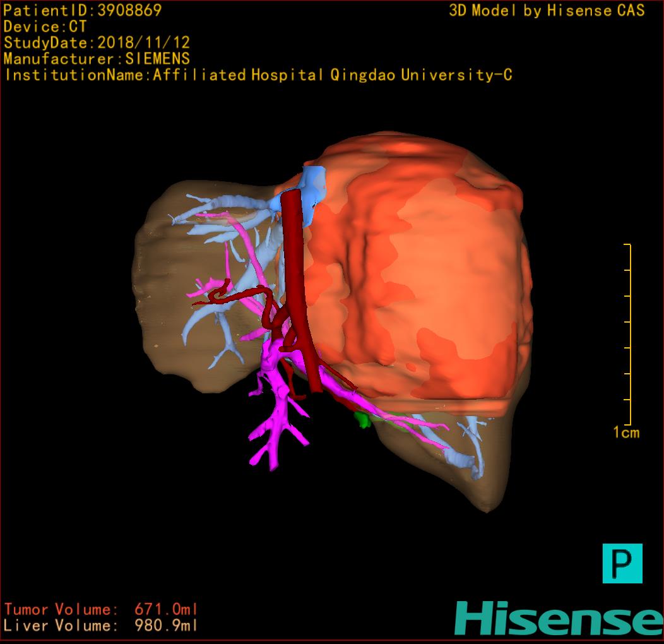Click the Device:CT label
This screenshot has height=644, width=664.
[45, 27]
